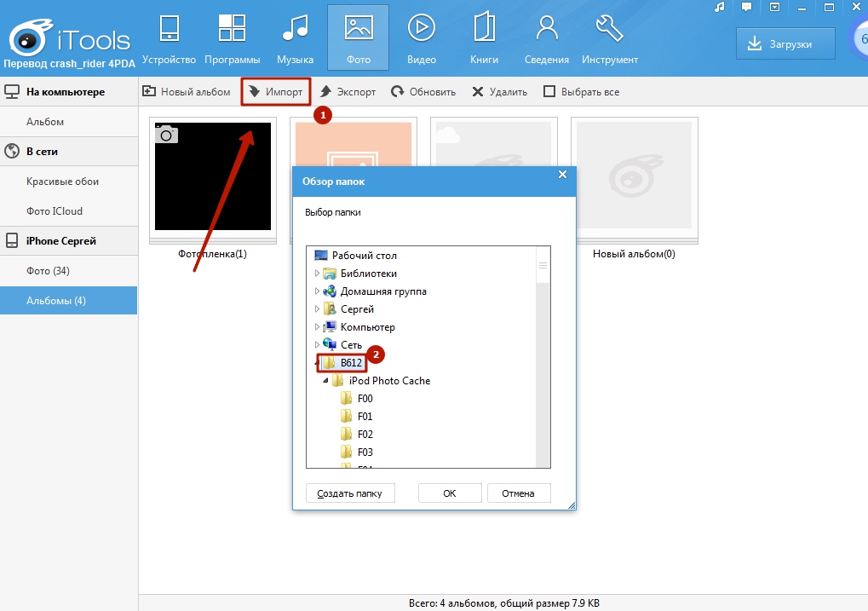
Task: Open Альбом in the sidebar
Action: pos(69,122)
